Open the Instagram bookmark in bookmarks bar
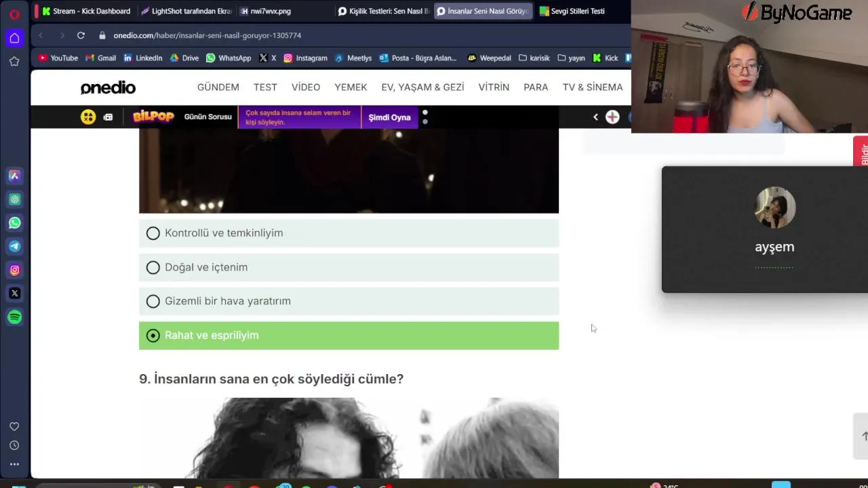Image resolution: width=868 pixels, height=488 pixels. point(305,58)
